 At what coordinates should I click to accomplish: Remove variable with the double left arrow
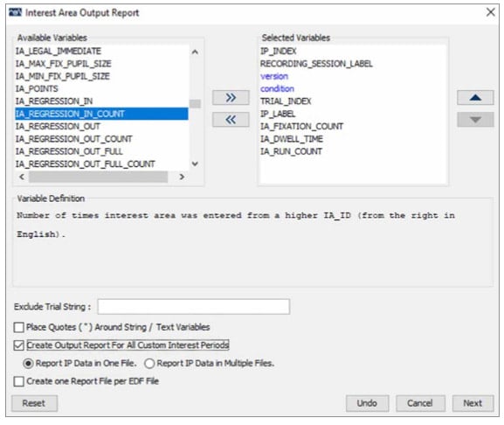[x=231, y=120]
